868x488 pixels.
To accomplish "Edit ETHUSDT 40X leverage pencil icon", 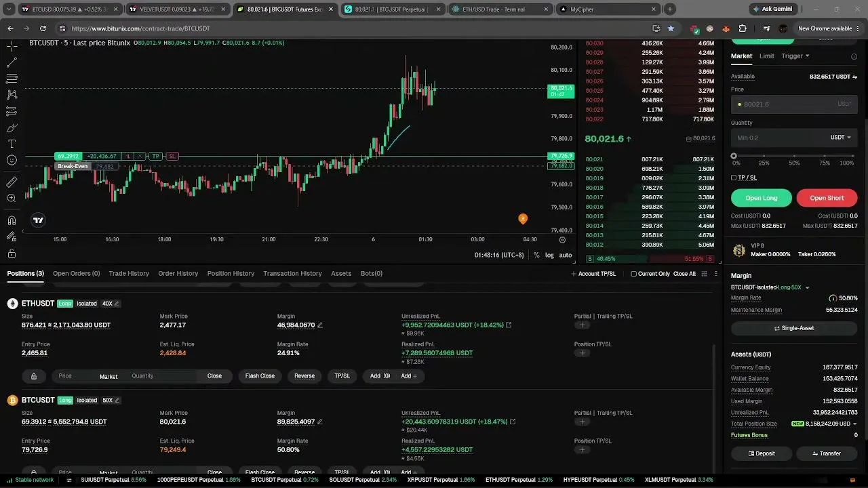I will (117, 304).
